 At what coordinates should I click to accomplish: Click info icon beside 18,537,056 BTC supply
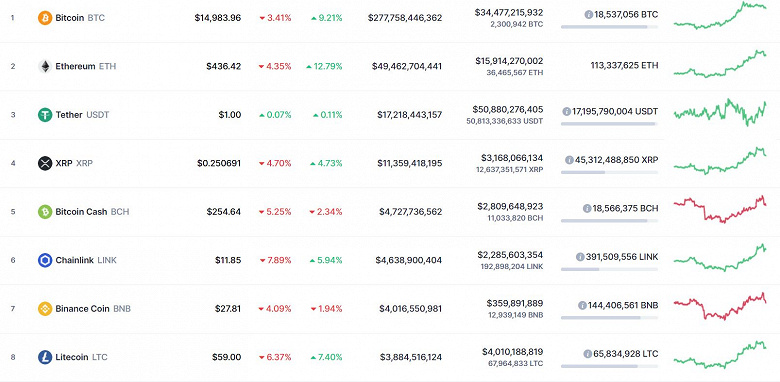point(588,15)
